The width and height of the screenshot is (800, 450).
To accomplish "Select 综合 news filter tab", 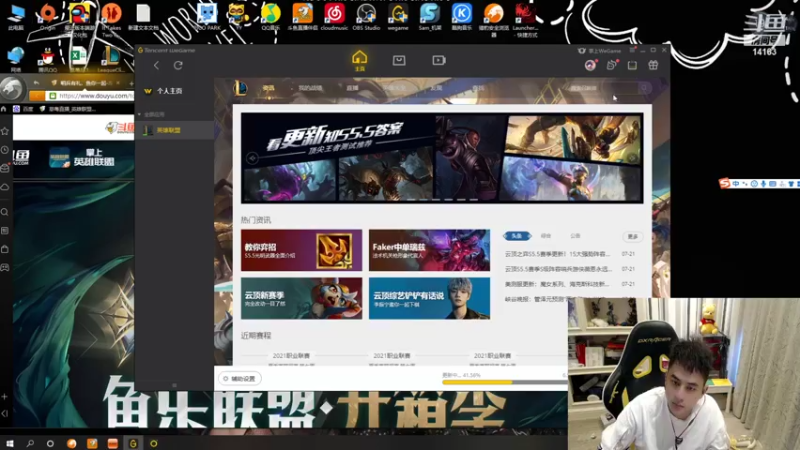I will coord(546,236).
